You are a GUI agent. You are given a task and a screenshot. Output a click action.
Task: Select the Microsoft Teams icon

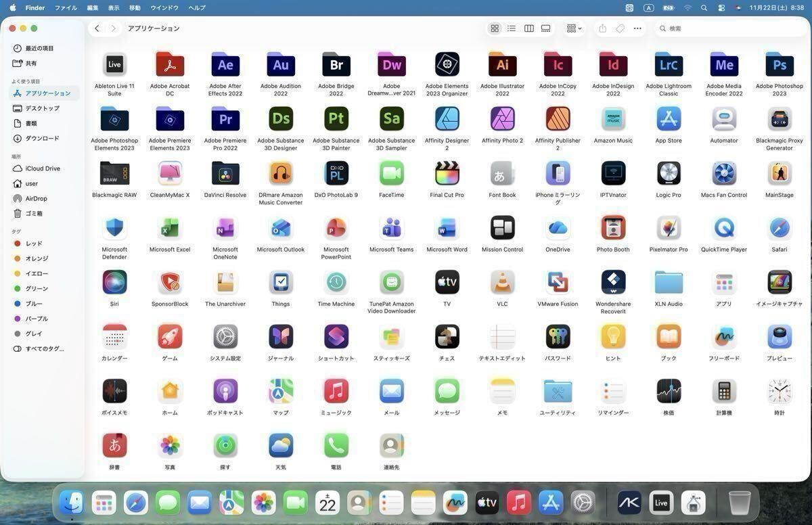391,228
